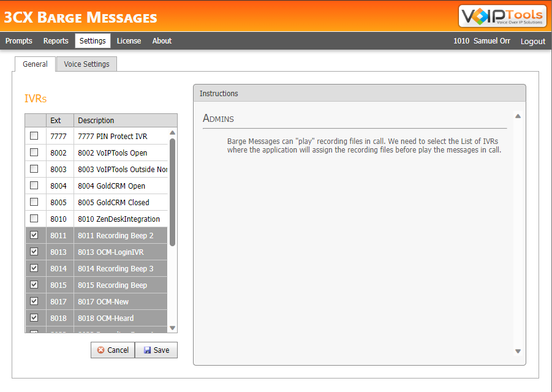Viewport: 552px width, 392px height.
Task: Uncheck the 8014 Recording Beep 3 checkbox
Action: tap(34, 268)
